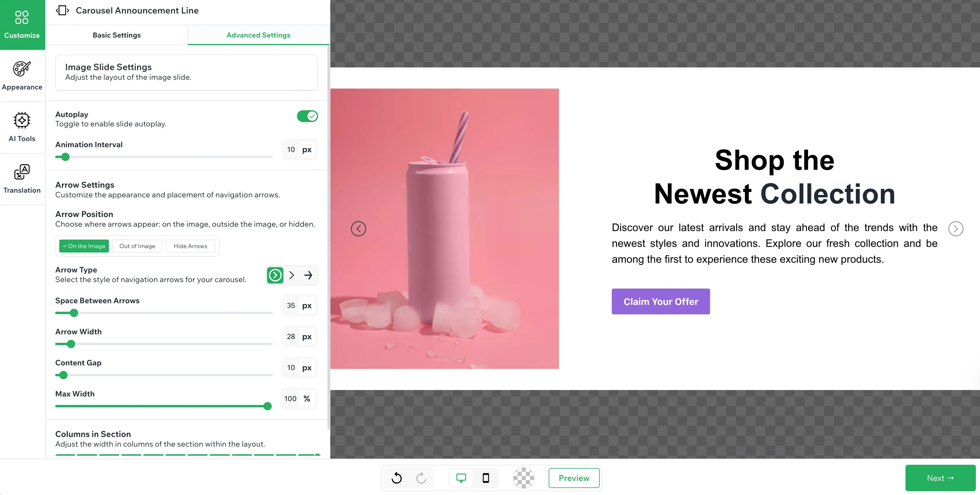
Task: Disable the Autoplay toggle
Action: point(307,116)
